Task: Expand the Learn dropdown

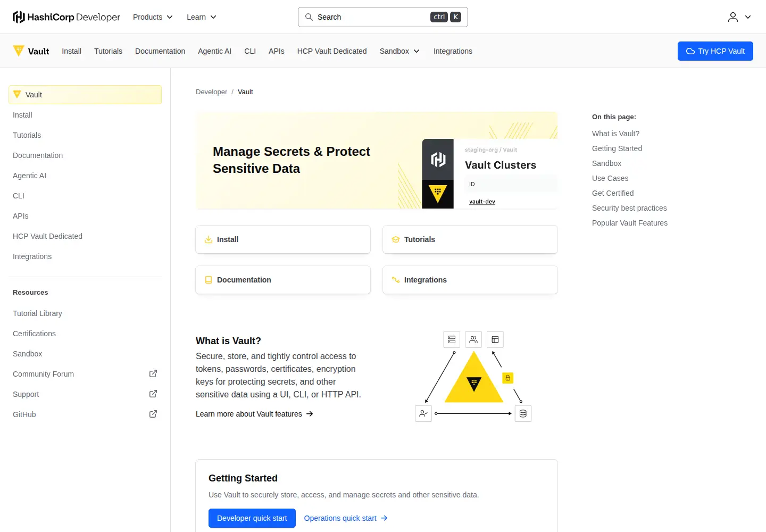Action: tap(202, 17)
